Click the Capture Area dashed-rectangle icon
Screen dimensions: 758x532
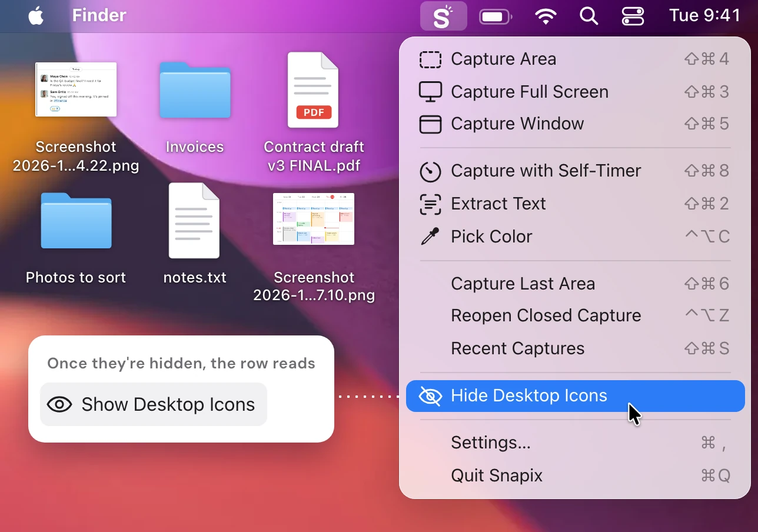point(430,59)
